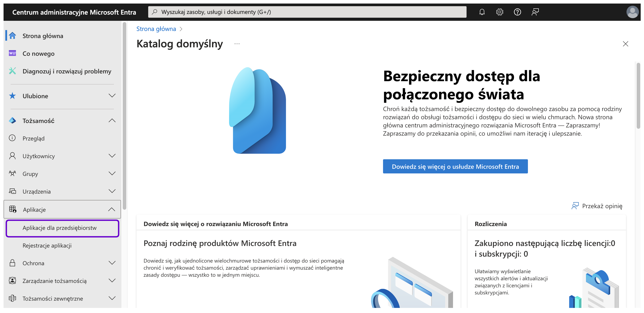This screenshot has width=644, height=313.
Task: Click the Co nowego icon
Action: 12,53
